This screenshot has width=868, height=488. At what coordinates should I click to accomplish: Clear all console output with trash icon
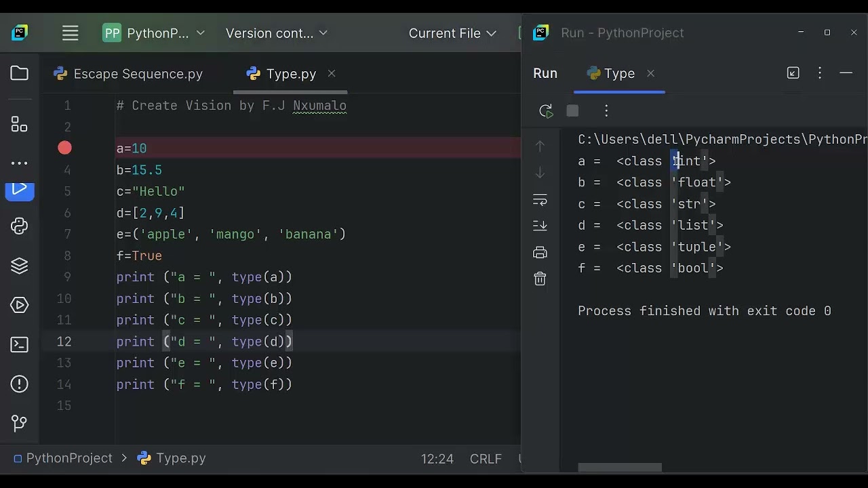click(540, 279)
